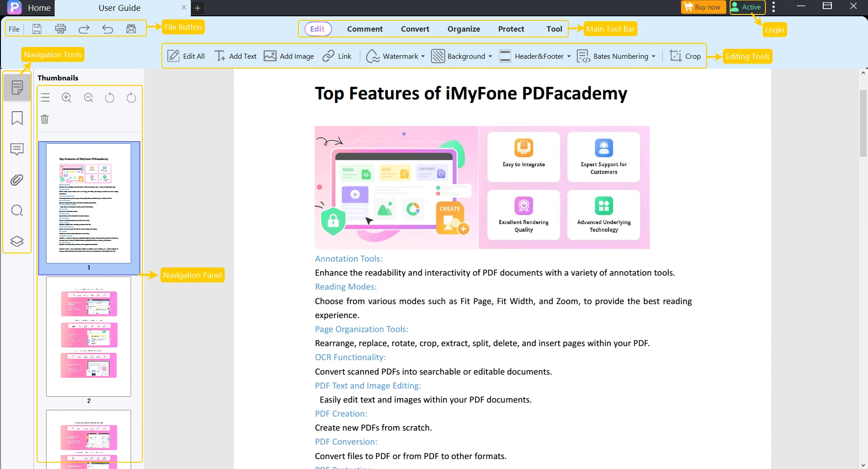This screenshot has width=868, height=469.
Task: Open the Attachments paperclip icon
Action: pyautogui.click(x=17, y=180)
